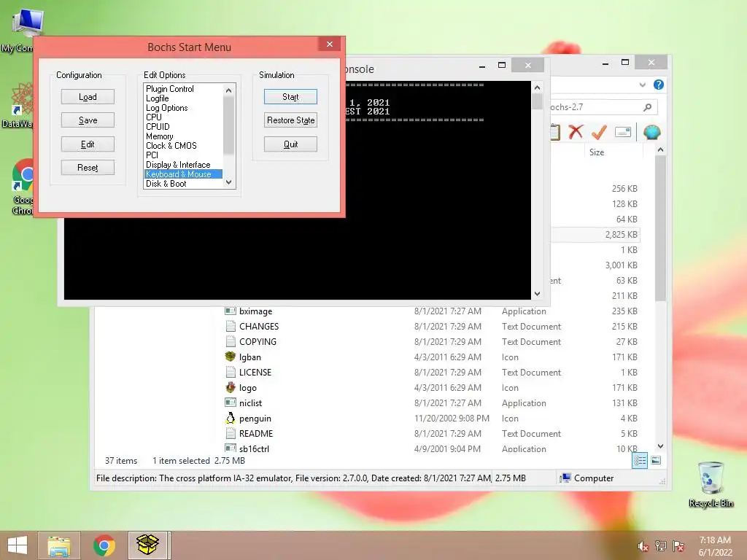Select the lgban icon file

[249, 357]
